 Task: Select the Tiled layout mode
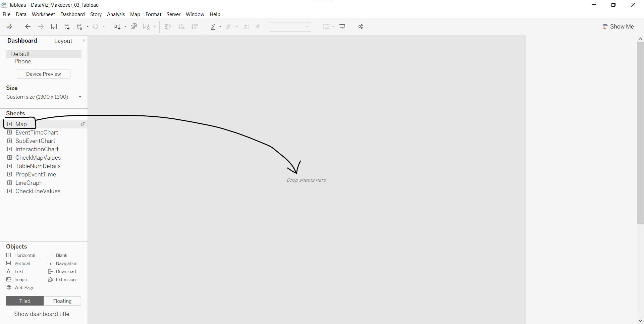pyautogui.click(x=25, y=301)
